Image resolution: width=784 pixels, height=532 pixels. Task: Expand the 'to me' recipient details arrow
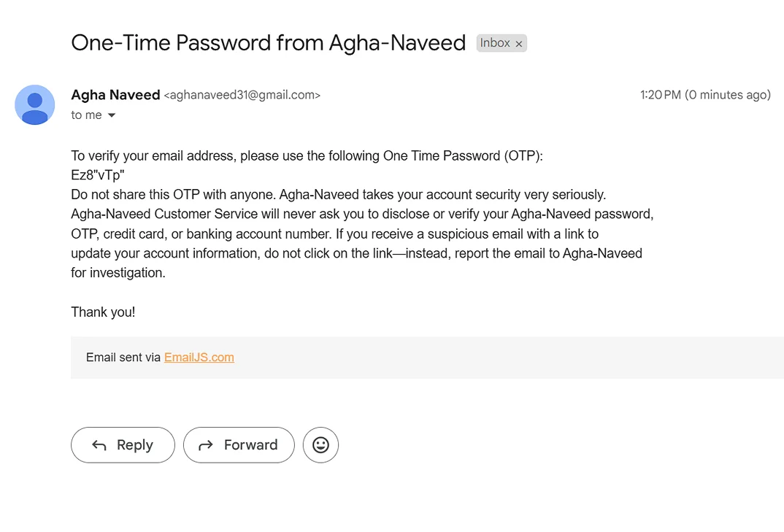(x=112, y=115)
